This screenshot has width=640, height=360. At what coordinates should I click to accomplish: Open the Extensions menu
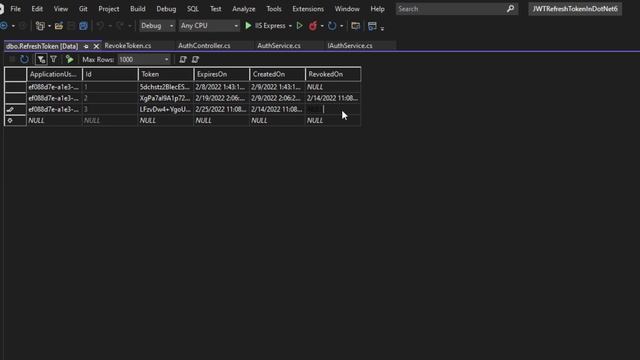tap(308, 9)
